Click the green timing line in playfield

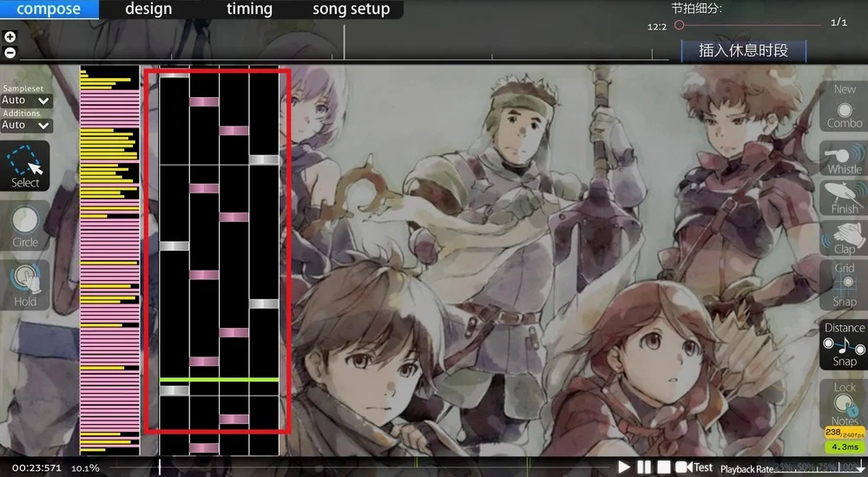point(220,380)
